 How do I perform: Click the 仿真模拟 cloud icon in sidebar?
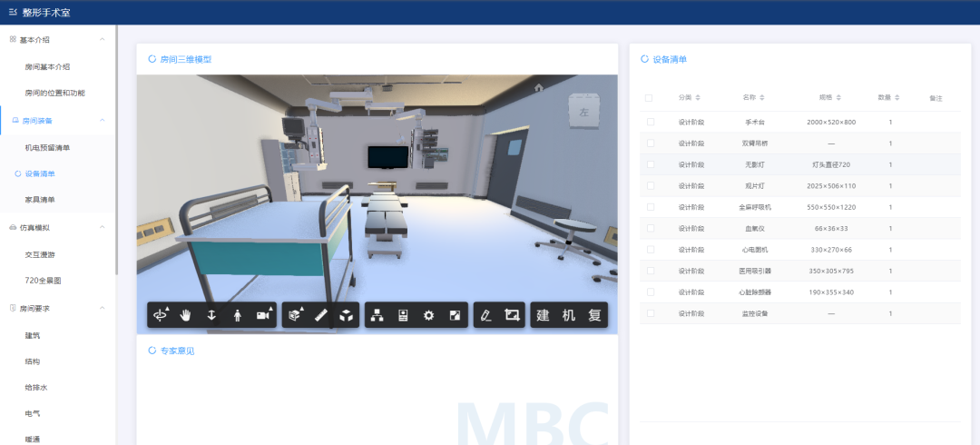pos(13,228)
